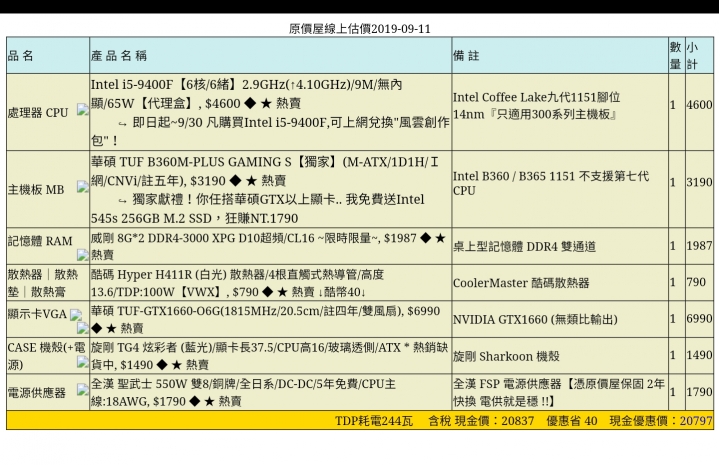Click the Intel B360 / B365 1151 note
The image size is (720, 465).
tap(551, 183)
